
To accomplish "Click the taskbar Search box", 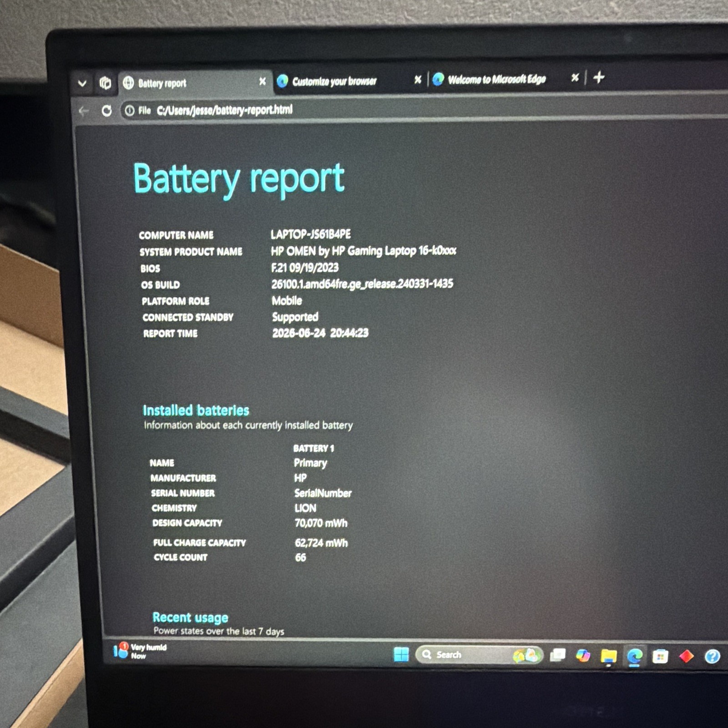I will point(480,655).
